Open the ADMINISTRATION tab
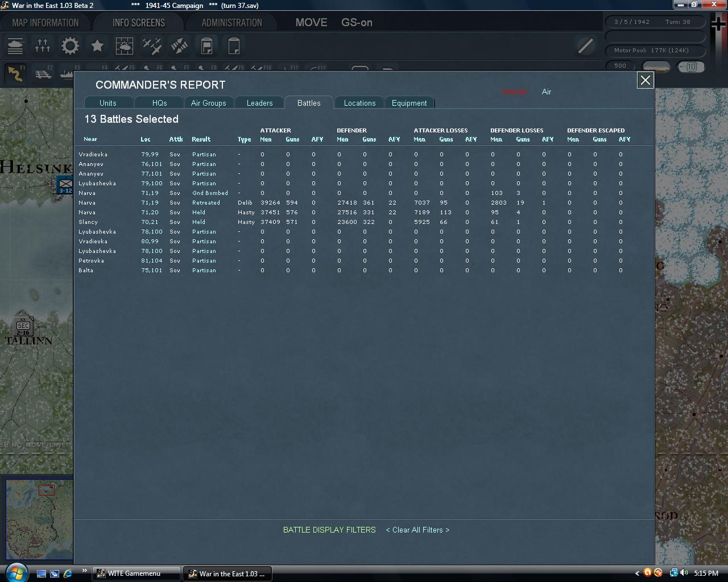Image resolution: width=728 pixels, height=582 pixels. 232,23
